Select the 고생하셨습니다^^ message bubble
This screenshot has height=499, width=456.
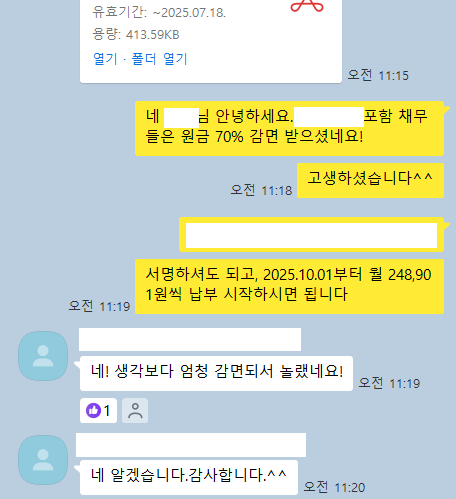[370, 180]
